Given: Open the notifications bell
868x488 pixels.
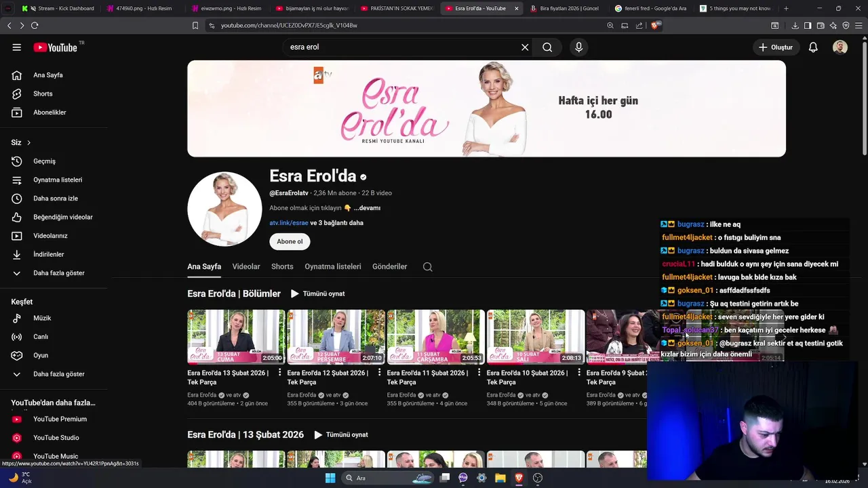Looking at the screenshot, I should click(x=813, y=47).
